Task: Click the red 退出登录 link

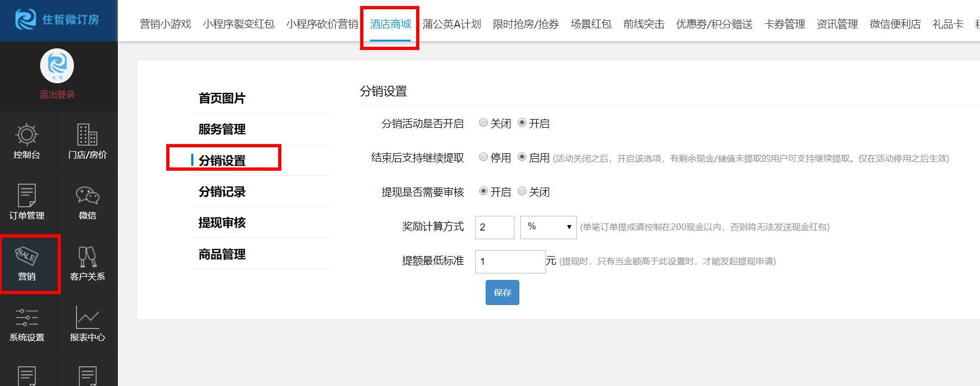Action: point(57,95)
